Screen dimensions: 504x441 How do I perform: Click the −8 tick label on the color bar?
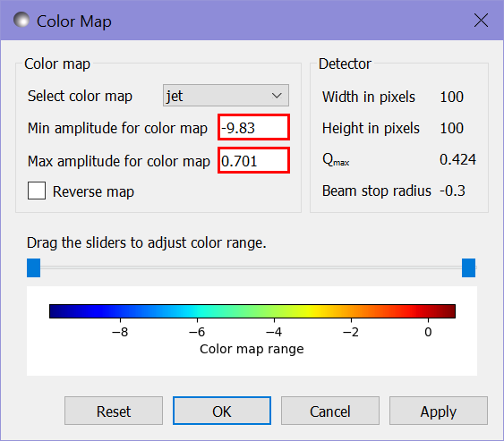pos(120,332)
